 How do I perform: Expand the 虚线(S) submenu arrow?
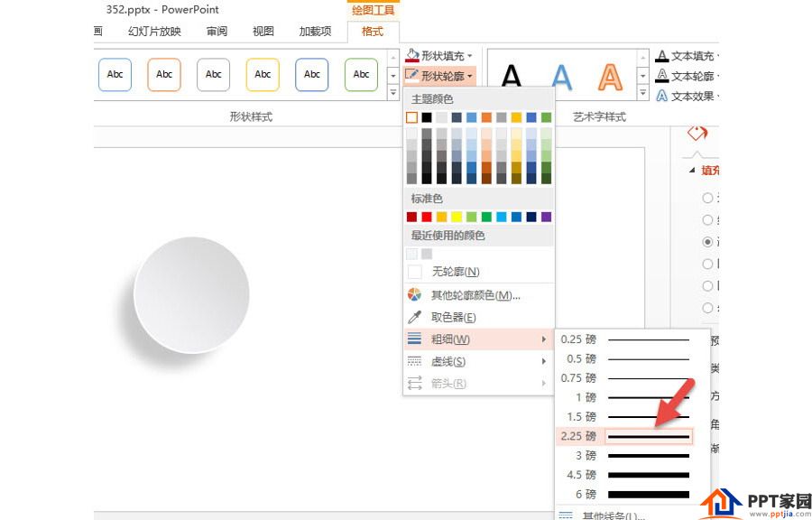544,361
